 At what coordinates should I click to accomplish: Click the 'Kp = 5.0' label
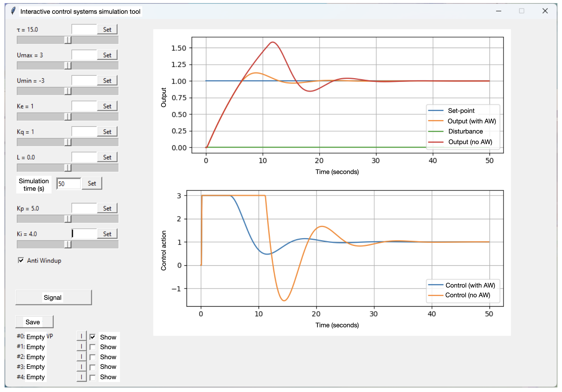(x=28, y=209)
